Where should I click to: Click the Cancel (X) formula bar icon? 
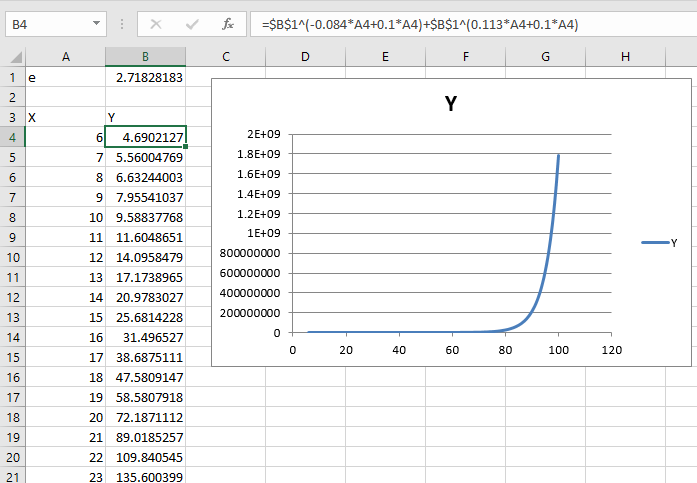point(156,24)
